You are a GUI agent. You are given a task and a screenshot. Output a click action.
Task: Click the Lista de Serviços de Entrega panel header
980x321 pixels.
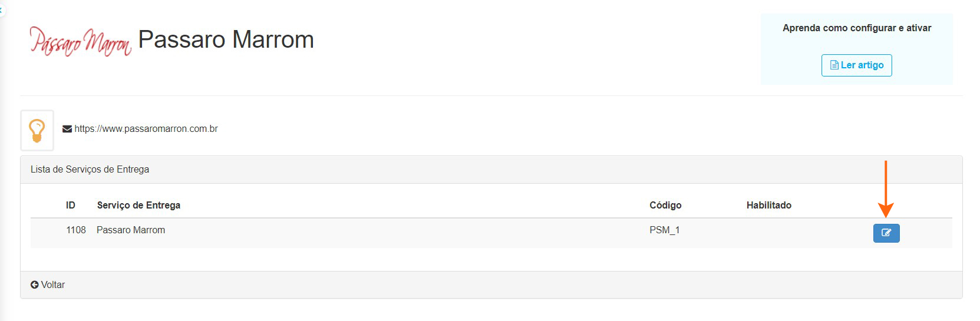[x=90, y=170]
